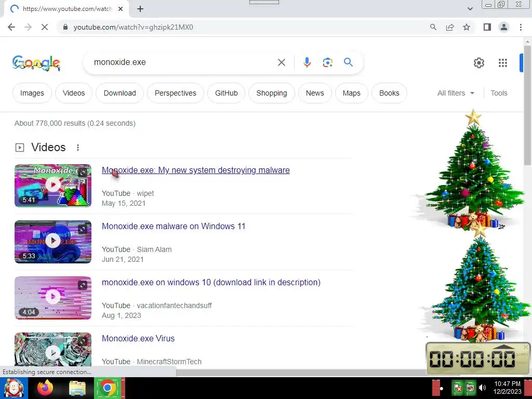Image resolution: width=532 pixels, height=399 pixels.
Task: Click the Google holiday logo
Action: pos(36,63)
